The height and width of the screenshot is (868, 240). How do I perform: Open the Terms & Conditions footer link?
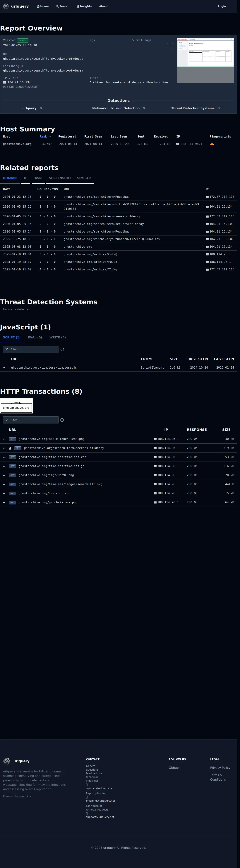click(218, 777)
